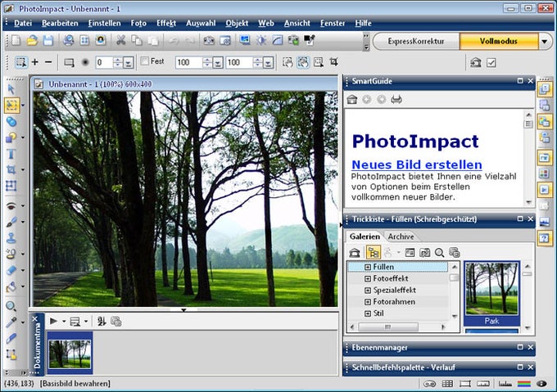The height and width of the screenshot is (392, 557).
Task: Expand the Fotorahmen tree node
Action: 368,302
